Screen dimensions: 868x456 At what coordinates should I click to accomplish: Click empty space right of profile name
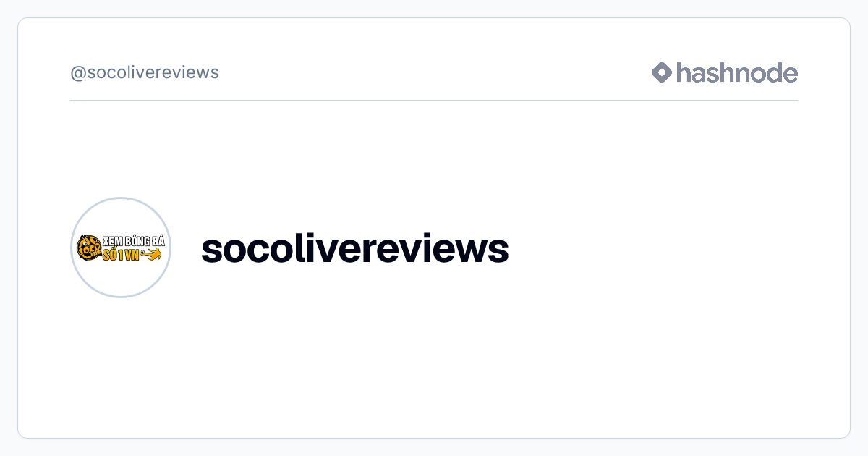coord(651,248)
